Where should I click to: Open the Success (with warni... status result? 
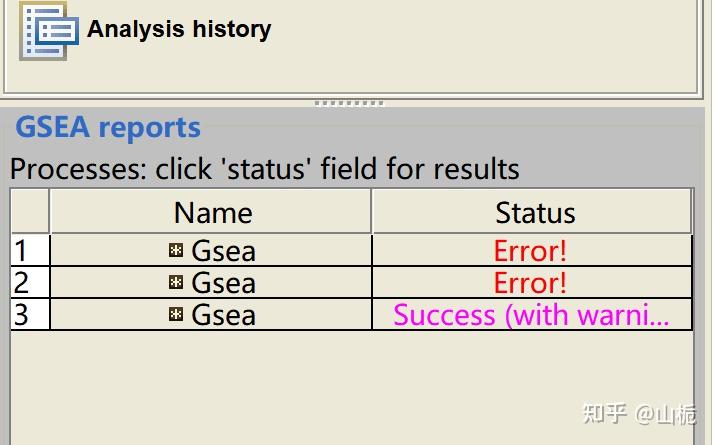click(x=530, y=314)
